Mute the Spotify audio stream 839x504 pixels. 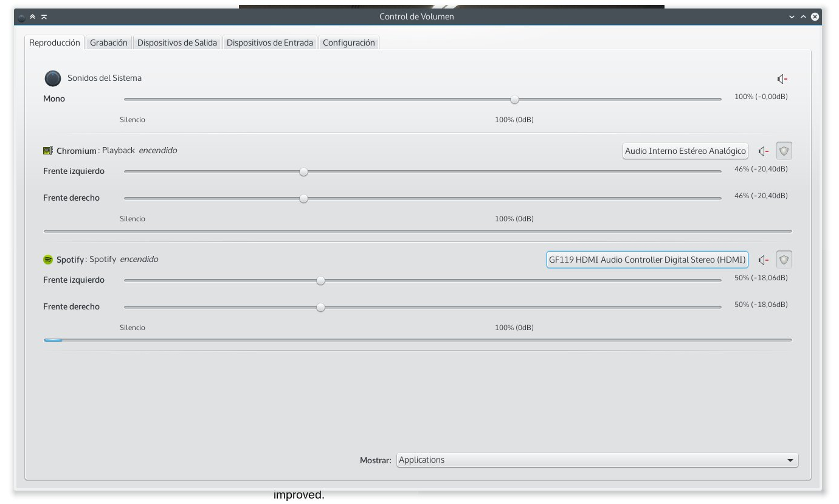point(764,260)
